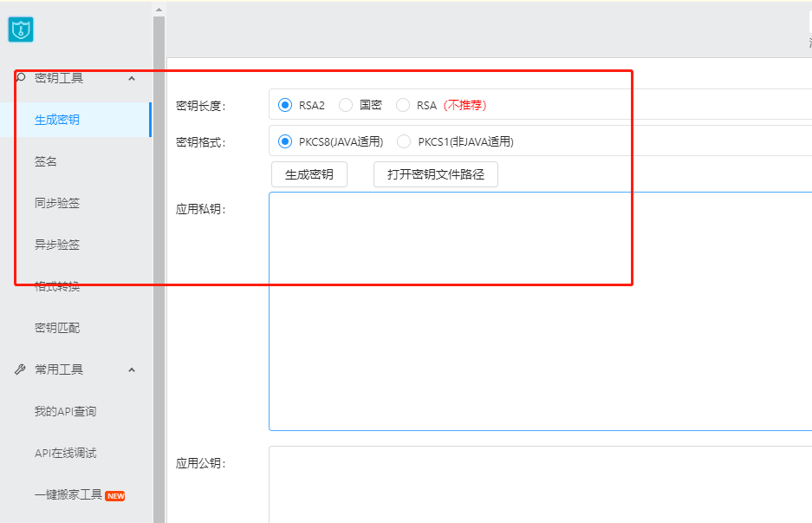Collapse the 密钥工具 section
Image resolution: width=812 pixels, height=523 pixels.
132,77
